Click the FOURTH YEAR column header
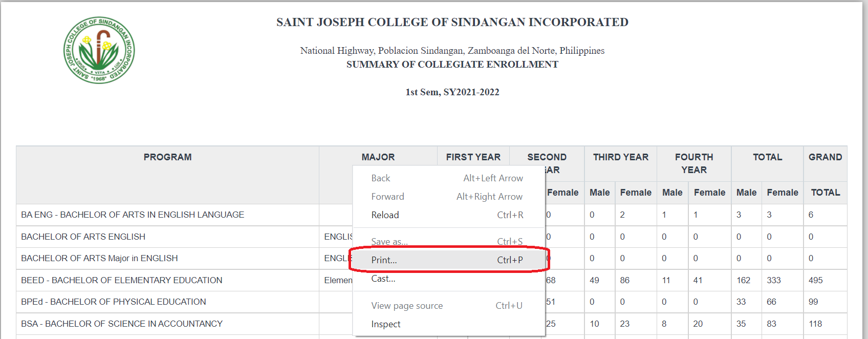 point(693,163)
